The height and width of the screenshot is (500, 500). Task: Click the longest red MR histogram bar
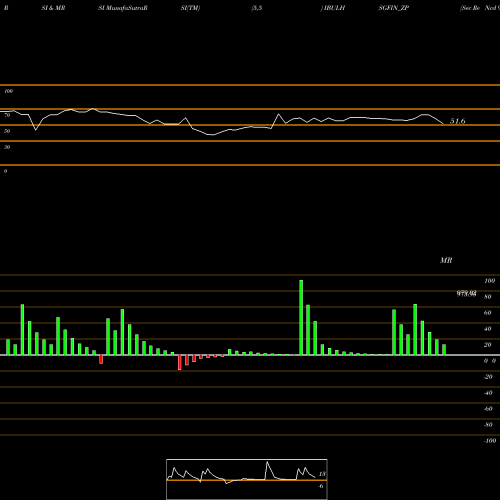point(180,362)
